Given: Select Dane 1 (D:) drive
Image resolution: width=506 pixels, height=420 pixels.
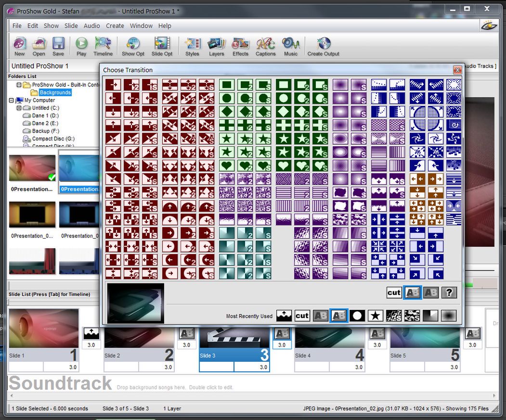Looking at the screenshot, I should 45,115.
